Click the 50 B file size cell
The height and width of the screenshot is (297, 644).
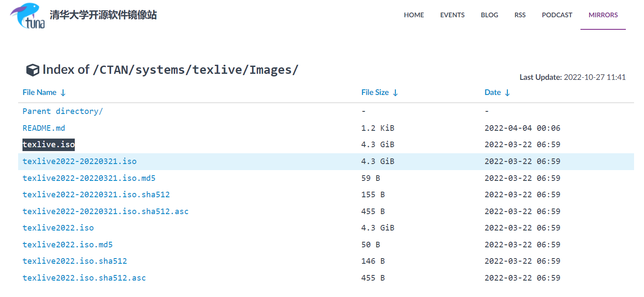370,245
